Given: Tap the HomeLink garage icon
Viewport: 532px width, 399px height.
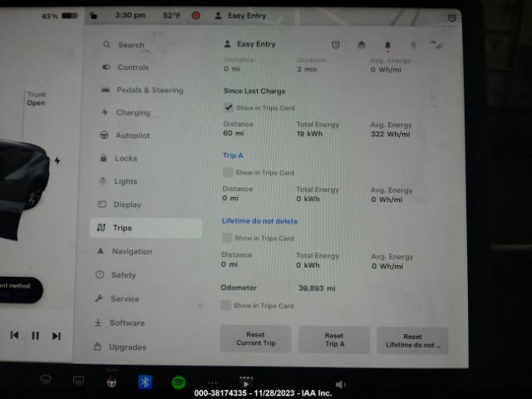Looking at the screenshot, I should [362, 44].
